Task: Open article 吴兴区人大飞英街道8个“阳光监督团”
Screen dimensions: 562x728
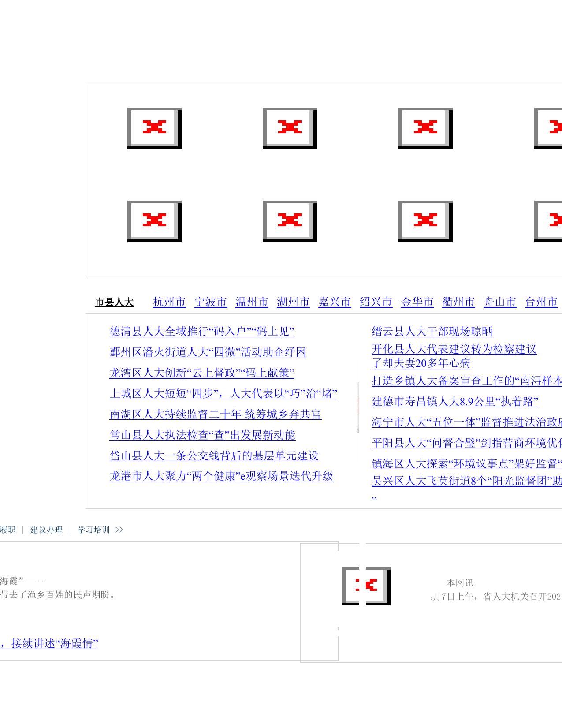Action: tap(467, 481)
